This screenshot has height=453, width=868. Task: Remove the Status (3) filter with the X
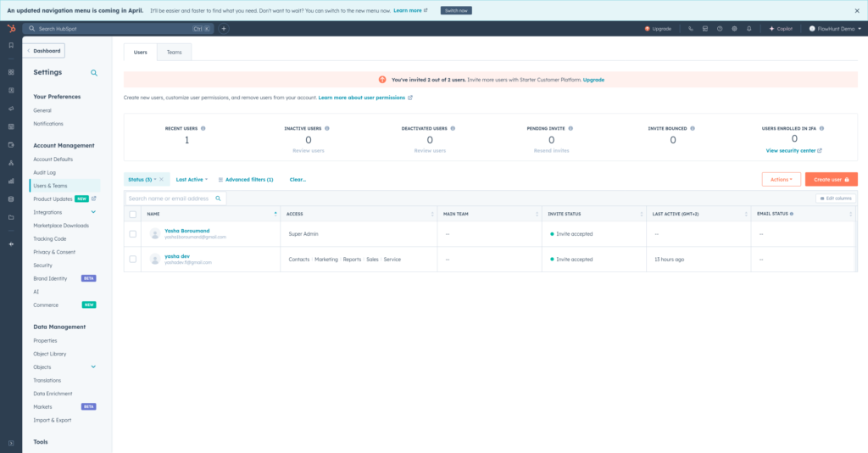[162, 180]
